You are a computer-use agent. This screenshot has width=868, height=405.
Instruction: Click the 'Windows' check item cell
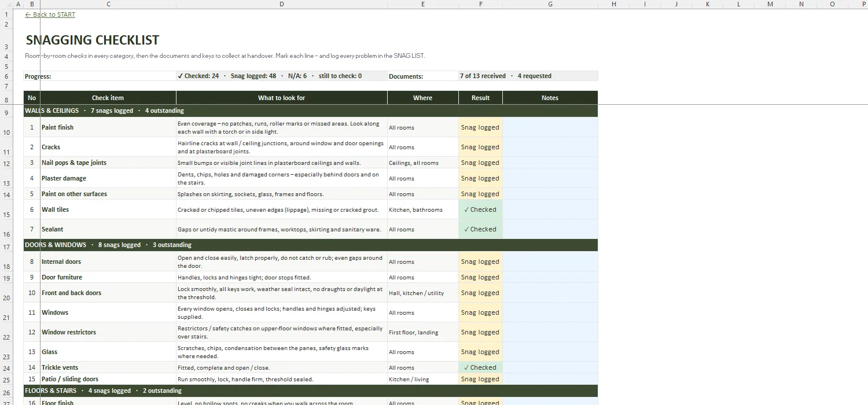[x=108, y=312]
